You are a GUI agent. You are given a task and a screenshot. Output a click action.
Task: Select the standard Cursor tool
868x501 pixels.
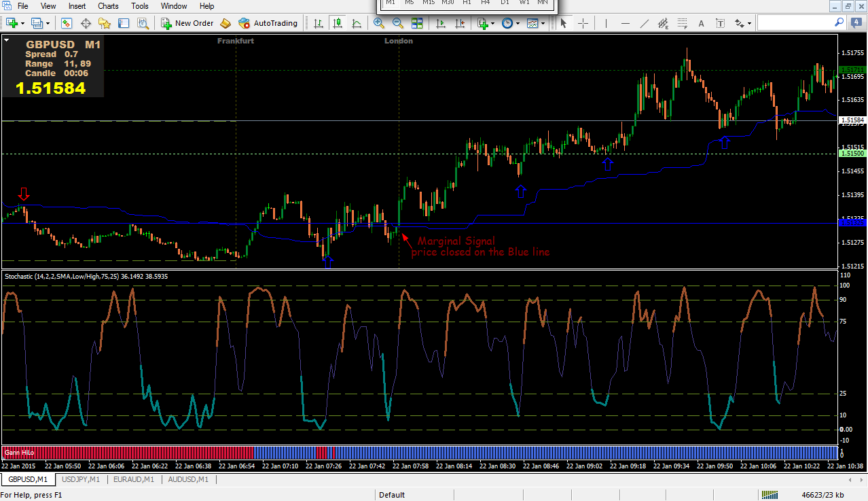point(563,23)
